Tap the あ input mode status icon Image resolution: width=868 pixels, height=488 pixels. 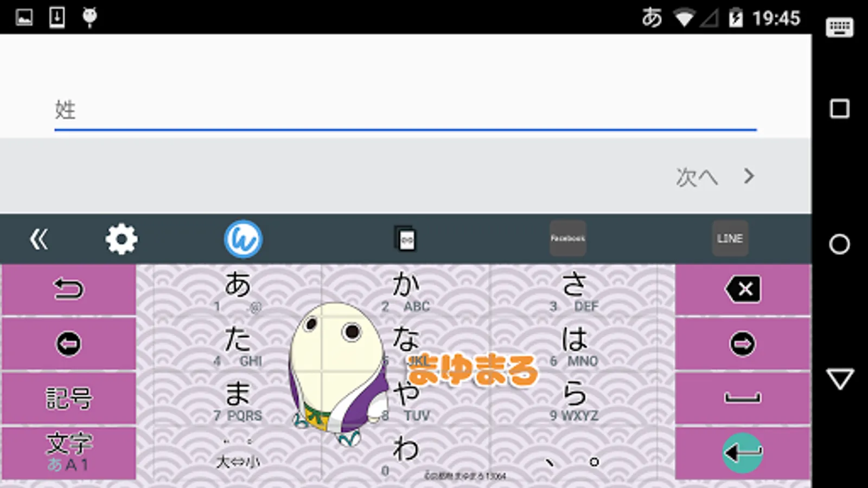652,18
